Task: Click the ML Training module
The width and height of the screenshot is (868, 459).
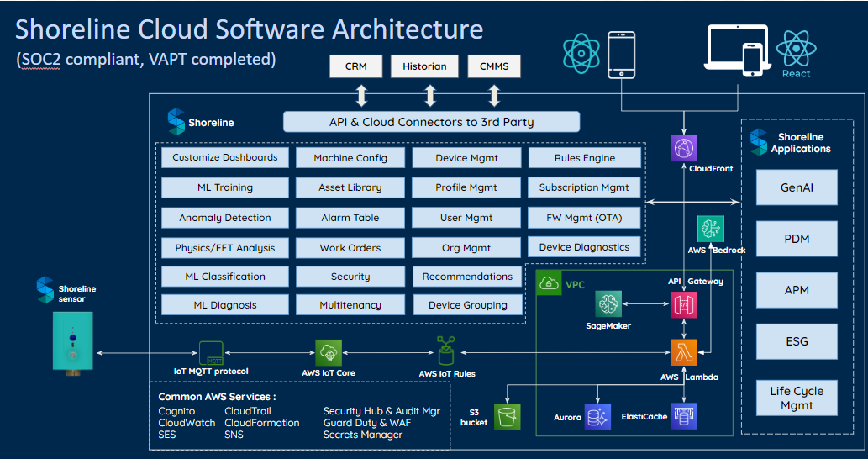Action: click(224, 187)
